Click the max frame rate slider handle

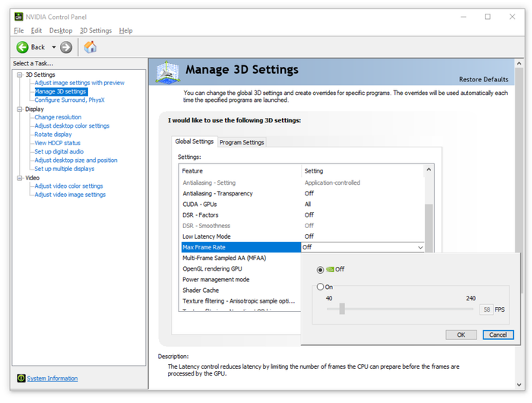point(342,309)
